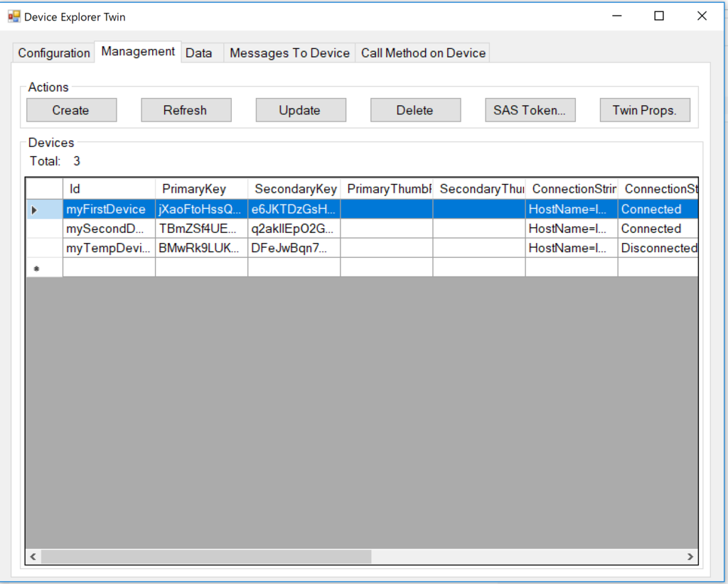Sort by the Id column header
This screenshot has height=584, width=728.
coord(109,189)
